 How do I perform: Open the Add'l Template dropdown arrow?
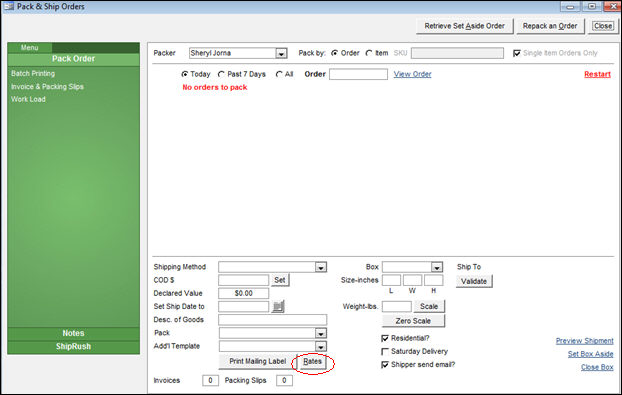[x=321, y=346]
